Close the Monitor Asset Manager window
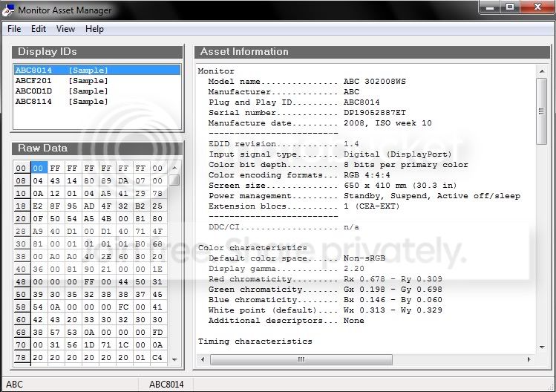This screenshot has width=556, height=392. (x=537, y=7)
